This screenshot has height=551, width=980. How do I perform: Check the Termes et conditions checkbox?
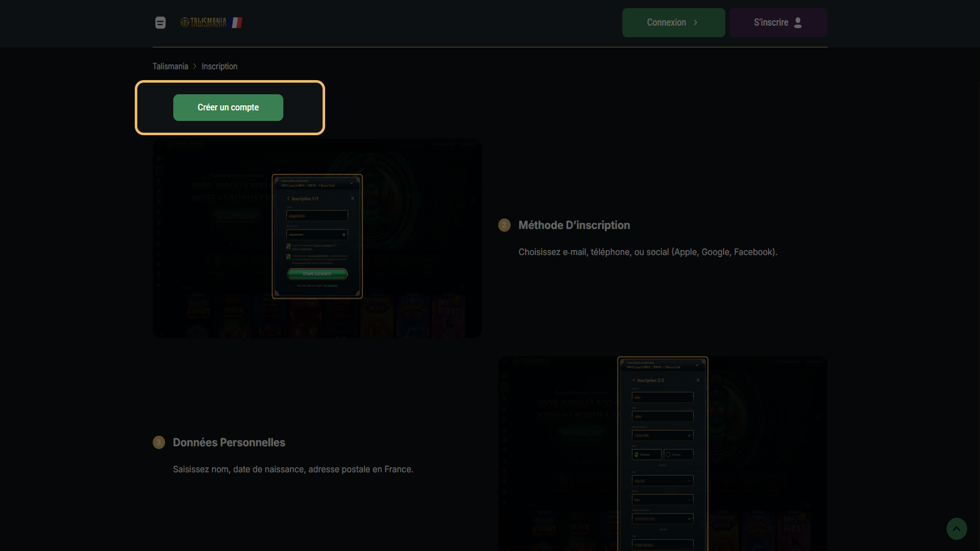pyautogui.click(x=288, y=246)
